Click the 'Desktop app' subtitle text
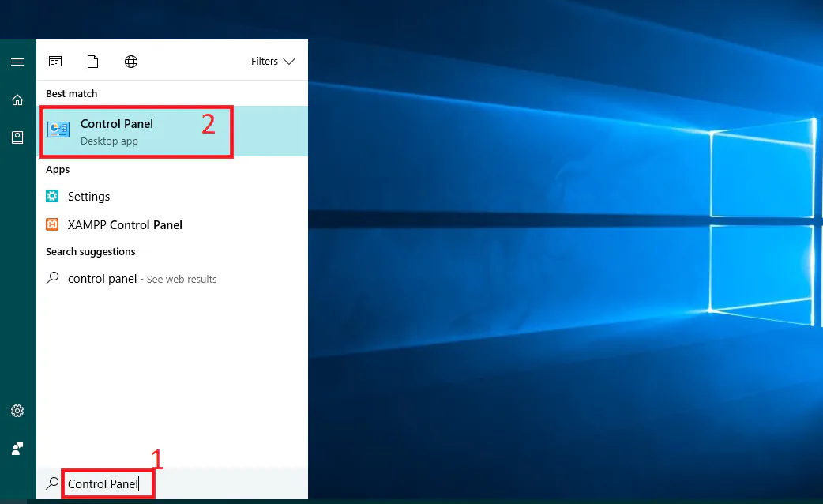The image size is (823, 504). 109,141
